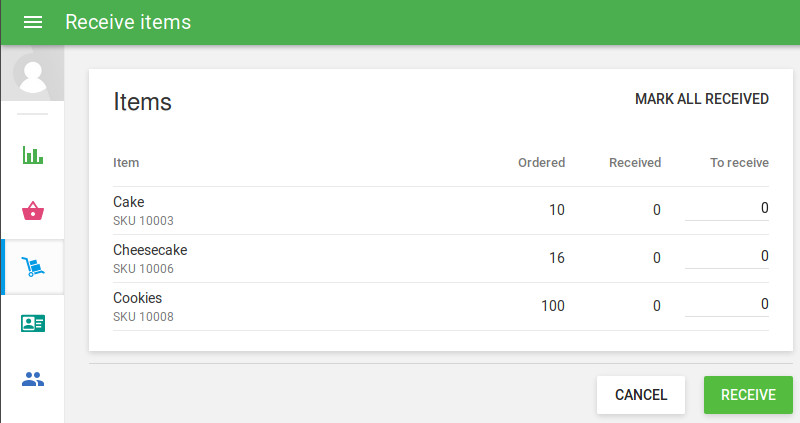The height and width of the screenshot is (423, 800).
Task: Open the teal ID card icon
Action: coord(33,323)
